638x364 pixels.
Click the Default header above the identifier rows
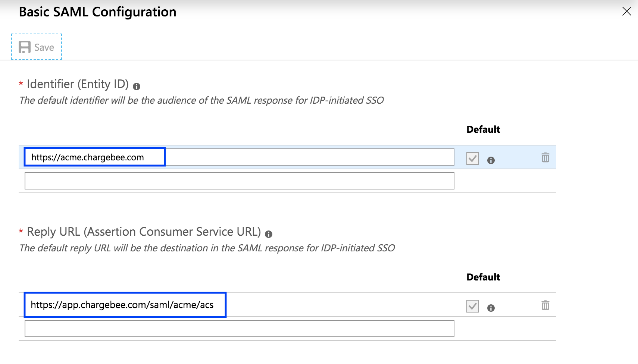point(483,129)
